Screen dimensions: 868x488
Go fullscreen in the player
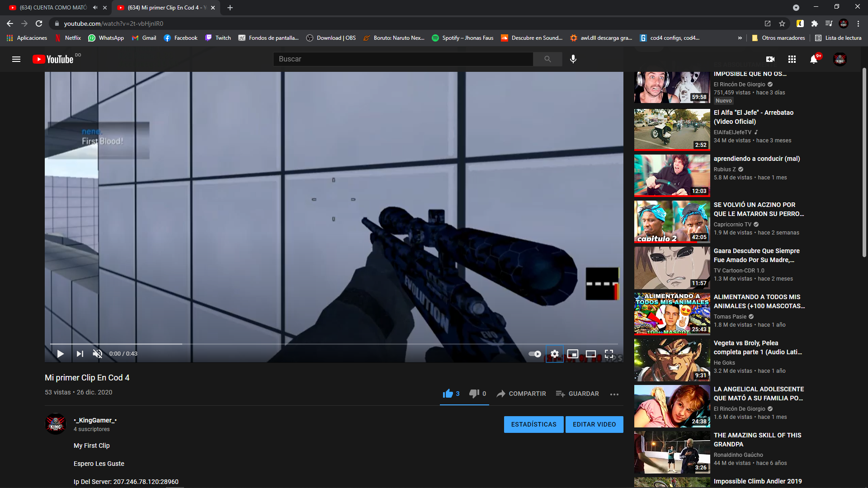[609, 354]
